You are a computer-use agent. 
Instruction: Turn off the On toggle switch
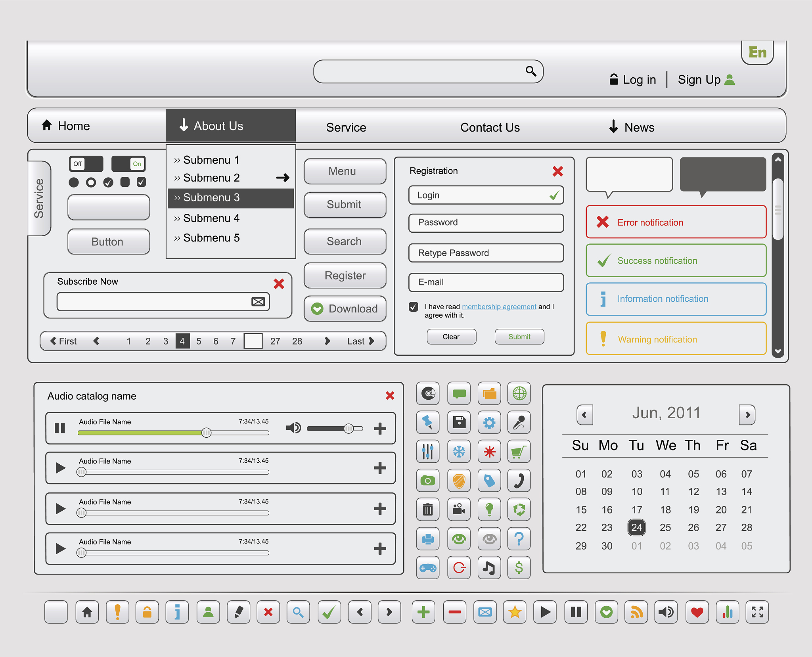pos(128,164)
